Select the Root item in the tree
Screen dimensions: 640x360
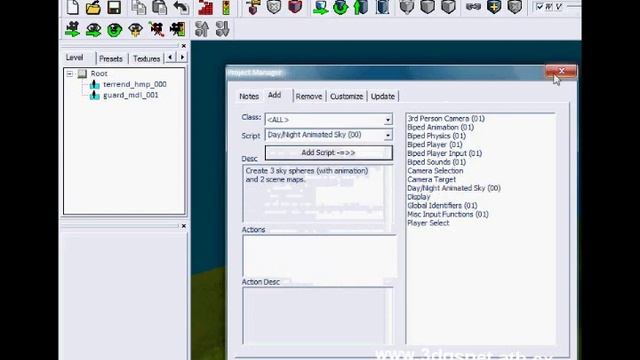point(99,73)
